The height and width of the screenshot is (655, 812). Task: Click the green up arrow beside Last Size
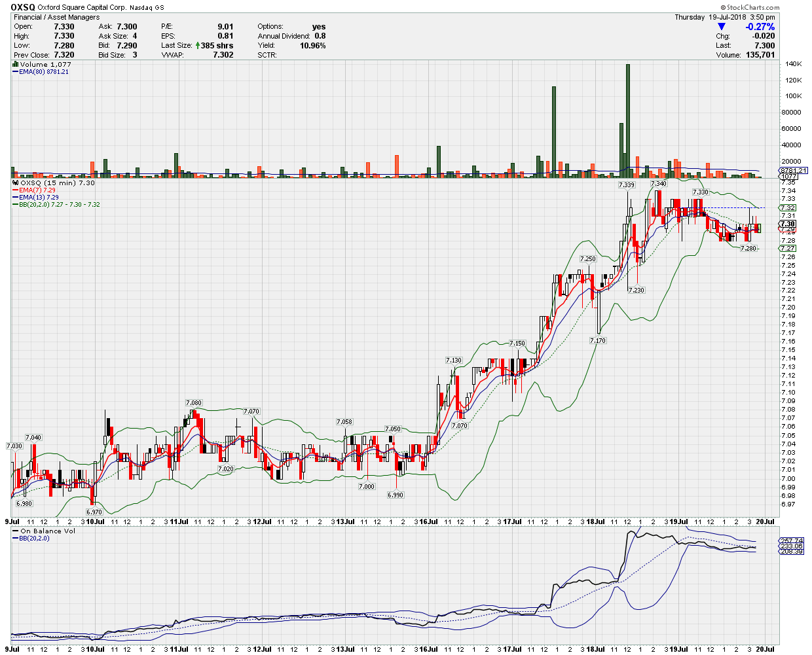197,46
